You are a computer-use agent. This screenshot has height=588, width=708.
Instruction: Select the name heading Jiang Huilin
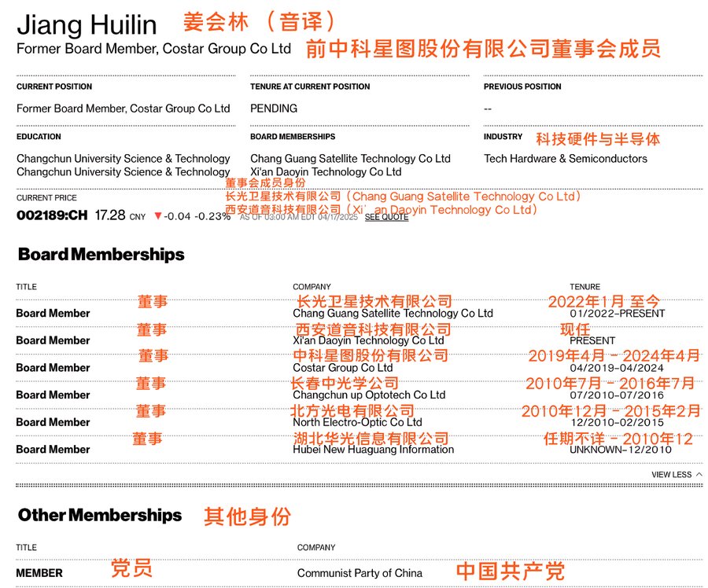87,24
